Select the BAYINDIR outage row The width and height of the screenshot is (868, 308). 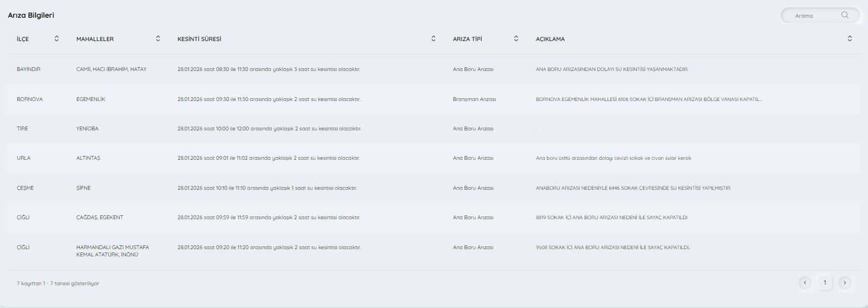(x=29, y=69)
